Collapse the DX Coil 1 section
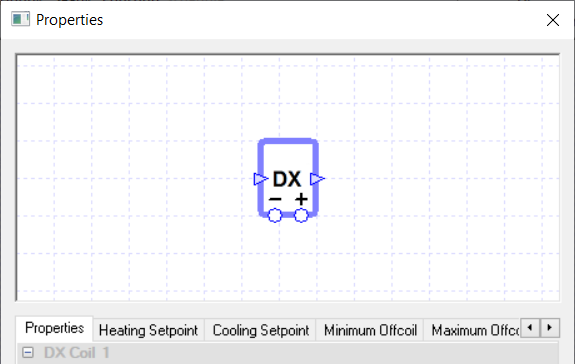This screenshot has width=575, height=364. coord(28,353)
